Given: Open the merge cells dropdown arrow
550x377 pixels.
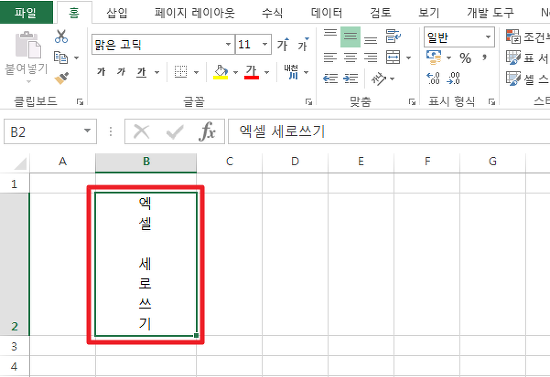Looking at the screenshot, I should [409, 58].
